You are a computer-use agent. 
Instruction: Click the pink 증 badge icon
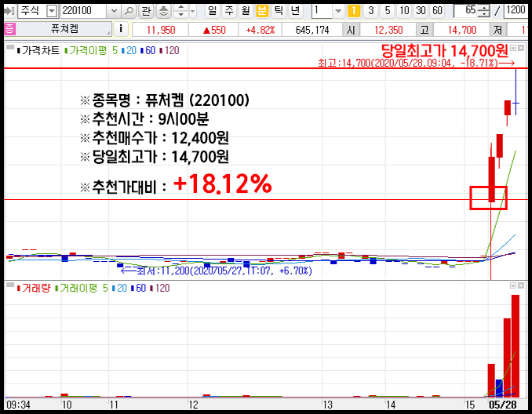pyautogui.click(x=9, y=29)
